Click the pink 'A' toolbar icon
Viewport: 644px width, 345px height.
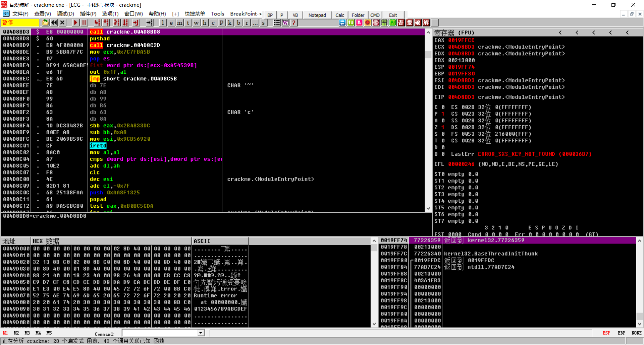(x=359, y=23)
